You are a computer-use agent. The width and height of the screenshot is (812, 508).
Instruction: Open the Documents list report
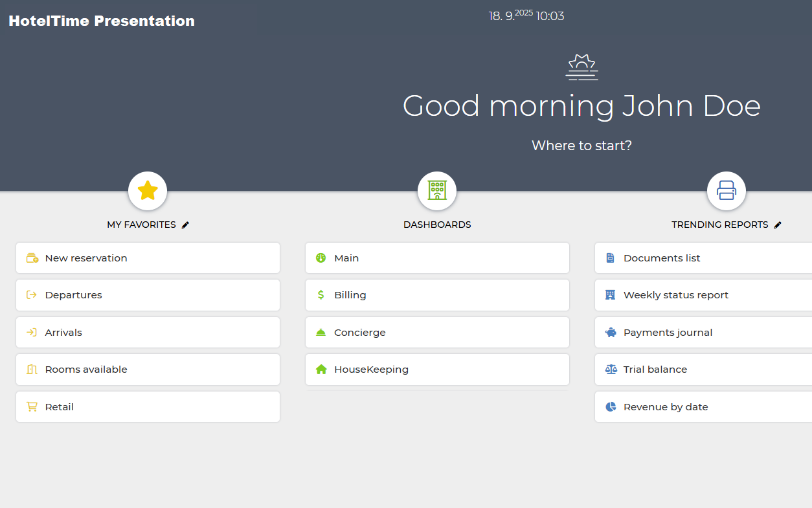tap(703, 258)
